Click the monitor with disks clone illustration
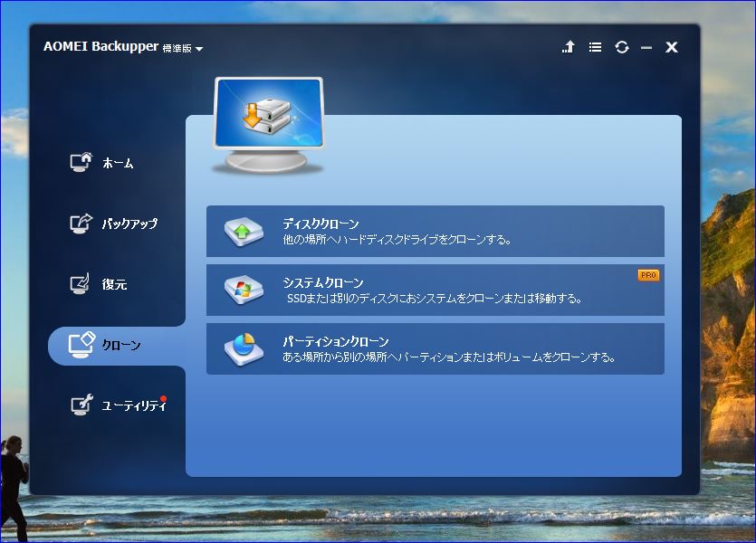756x543 pixels. click(268, 125)
